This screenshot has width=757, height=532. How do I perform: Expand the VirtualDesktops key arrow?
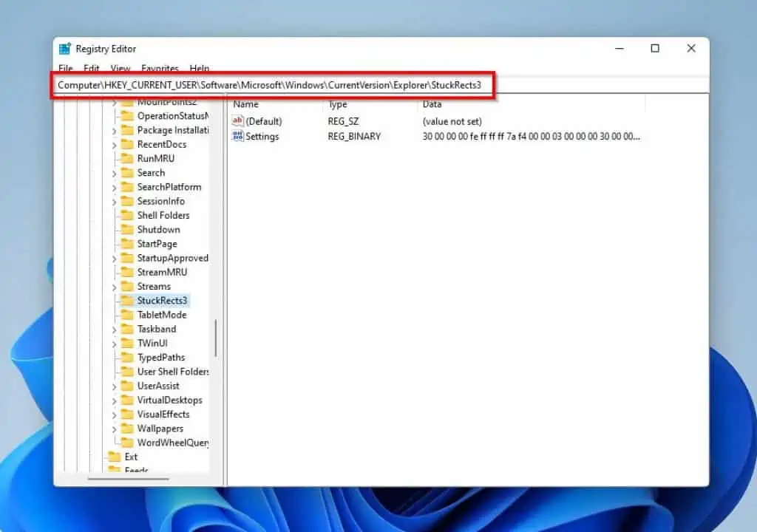click(114, 400)
